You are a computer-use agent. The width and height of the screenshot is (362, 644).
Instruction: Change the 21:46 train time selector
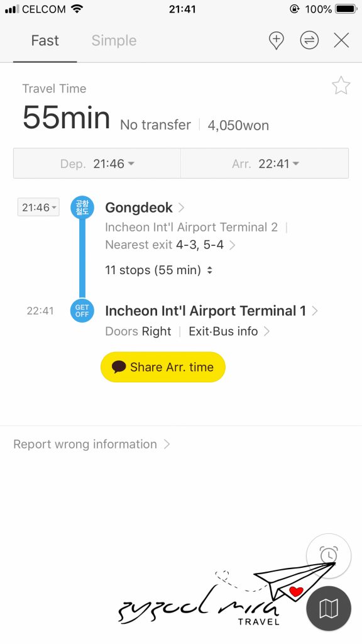coord(38,208)
